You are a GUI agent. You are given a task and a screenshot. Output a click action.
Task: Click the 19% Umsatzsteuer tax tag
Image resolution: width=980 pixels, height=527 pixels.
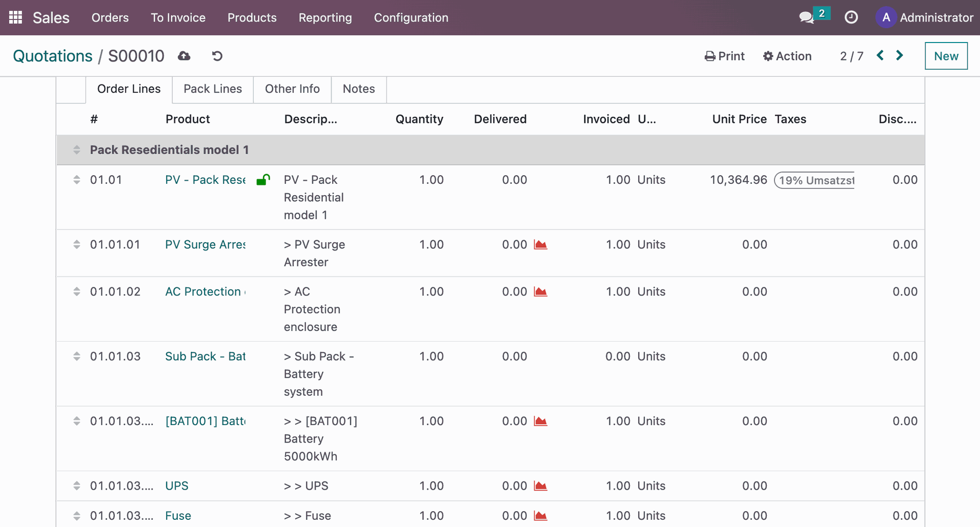pyautogui.click(x=814, y=180)
